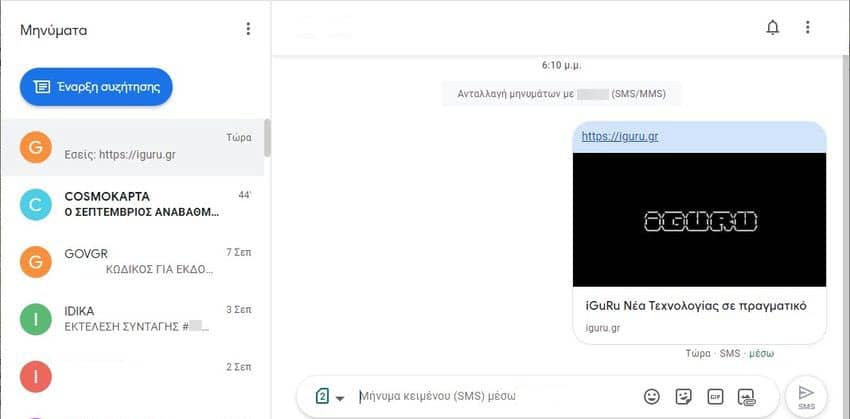
Task: Click the conversation list scrollbar
Action: coord(267,138)
